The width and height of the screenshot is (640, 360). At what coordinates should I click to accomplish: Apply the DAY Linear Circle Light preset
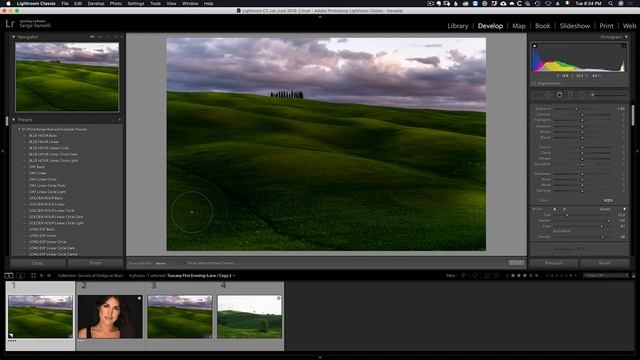point(47,192)
